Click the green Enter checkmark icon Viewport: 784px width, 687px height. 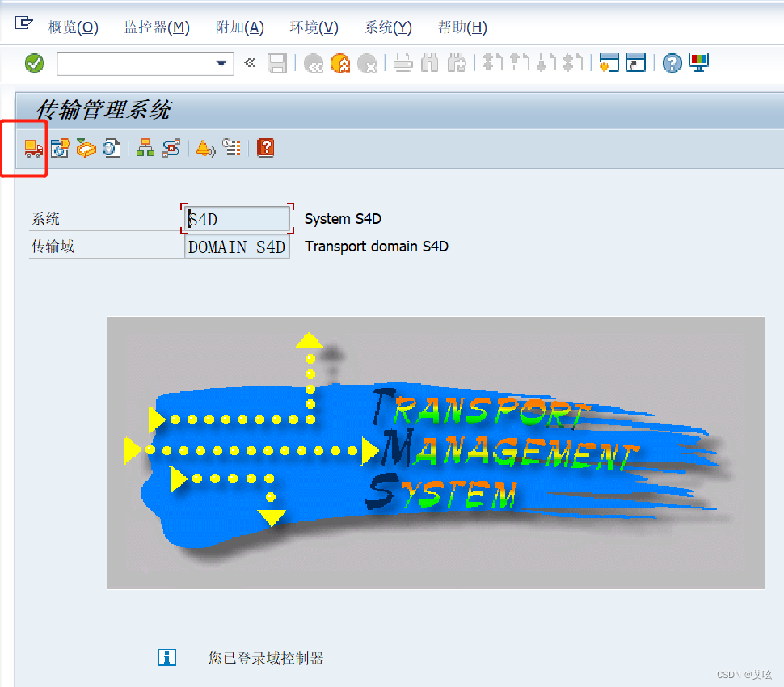click(35, 63)
